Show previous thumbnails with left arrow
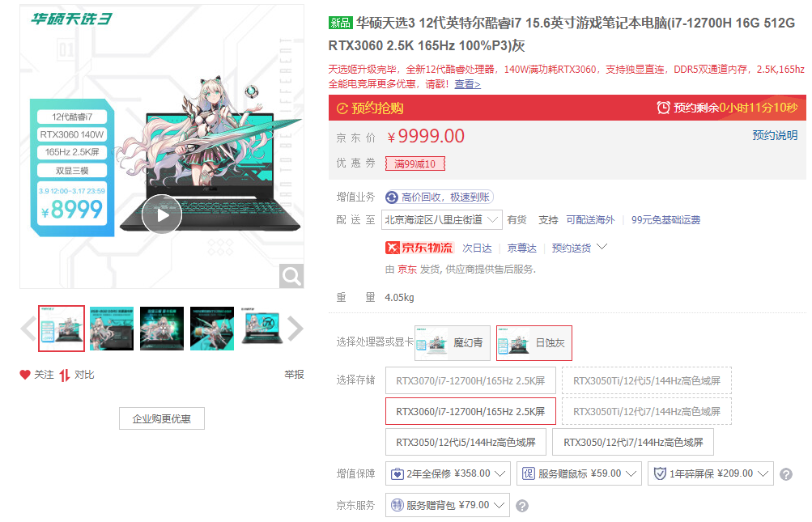Viewport: 812px width, 522px height. click(28, 328)
